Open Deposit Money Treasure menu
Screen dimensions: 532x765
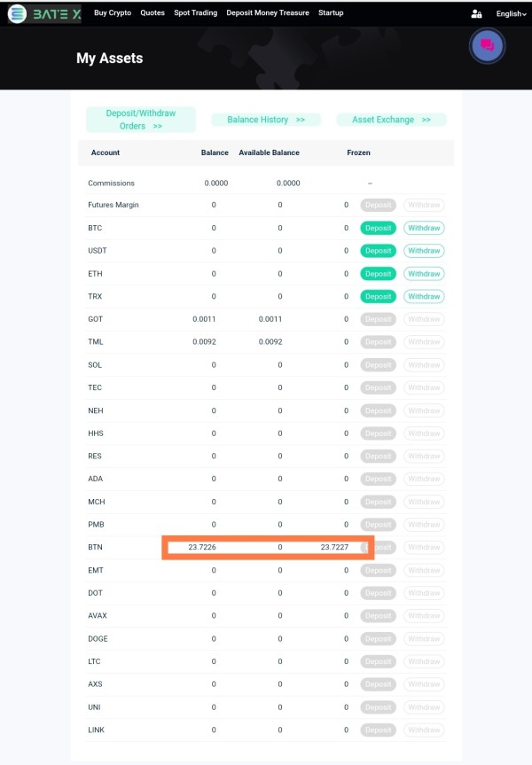point(268,12)
